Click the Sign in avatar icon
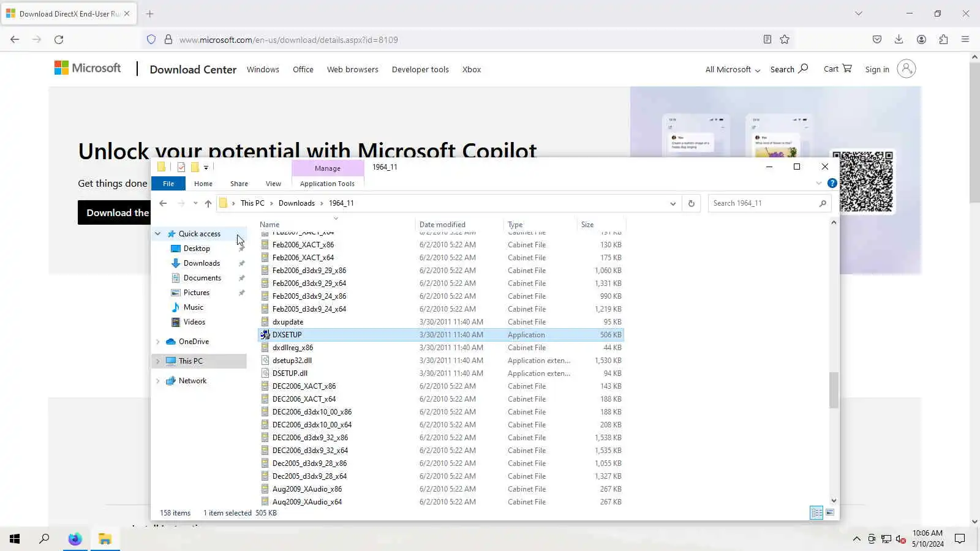This screenshot has width=980, height=551. point(907,69)
